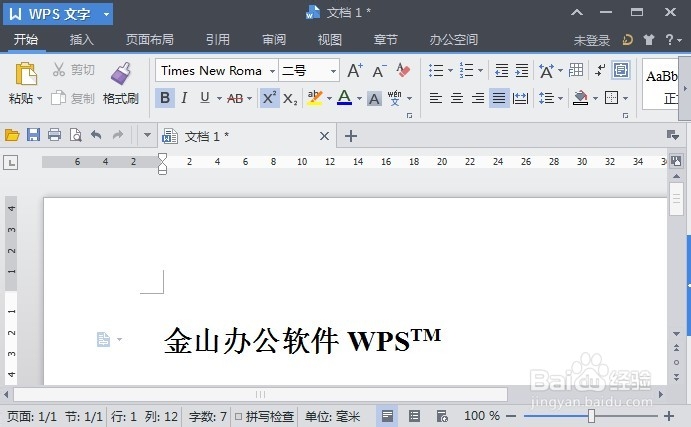Screen dimensions: 691x427
Task: Add a new document tab with plus
Action: point(351,136)
